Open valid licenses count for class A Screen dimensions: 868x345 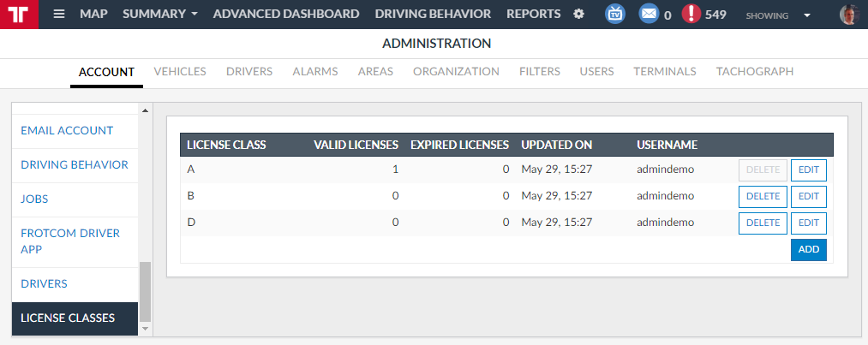pos(395,170)
